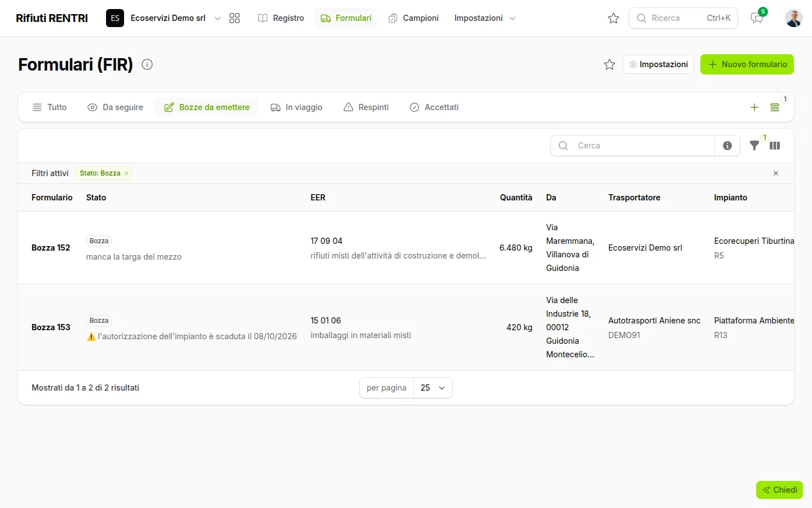Open the table filter funnel
This screenshot has height=508, width=812.
pos(754,146)
